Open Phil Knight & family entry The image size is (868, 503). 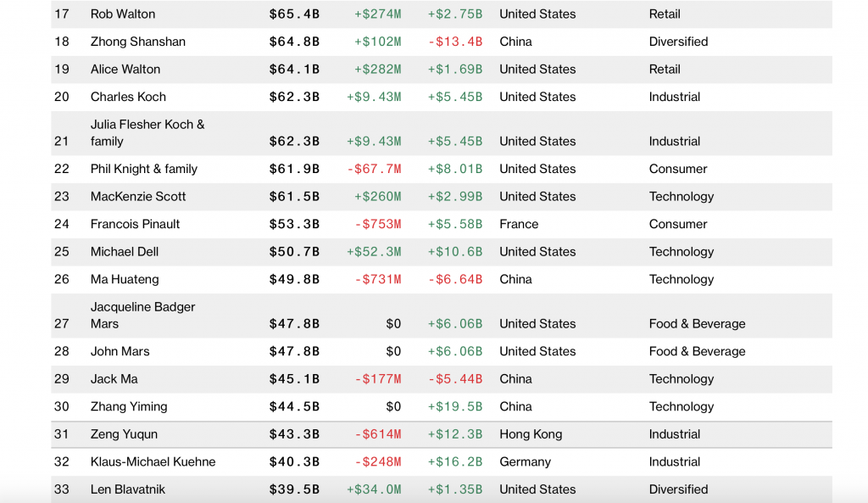click(144, 169)
